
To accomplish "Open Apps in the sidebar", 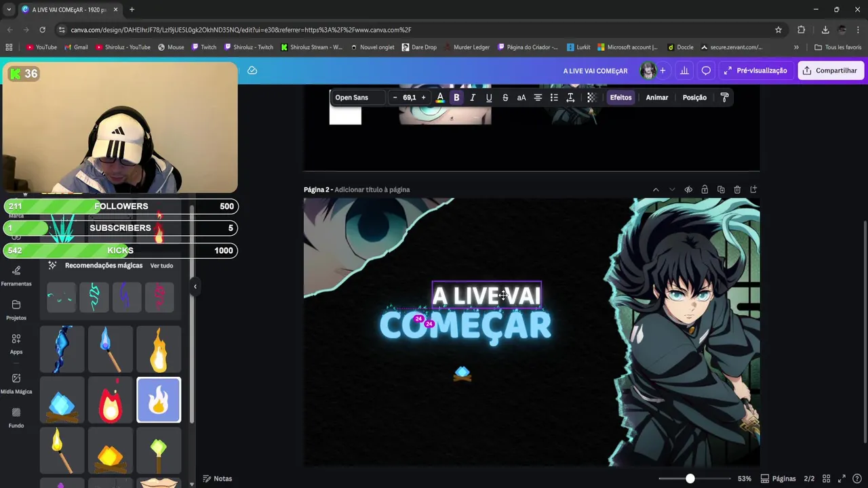I will click(16, 344).
